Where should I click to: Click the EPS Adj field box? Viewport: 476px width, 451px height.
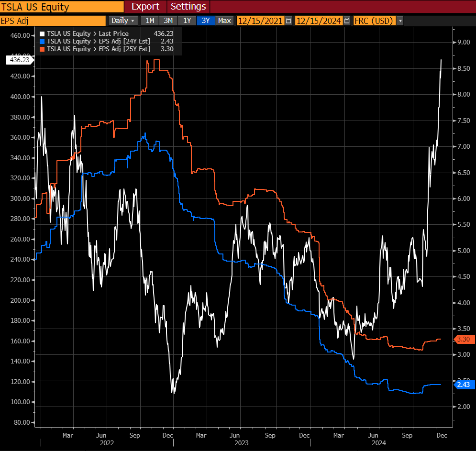click(53, 21)
